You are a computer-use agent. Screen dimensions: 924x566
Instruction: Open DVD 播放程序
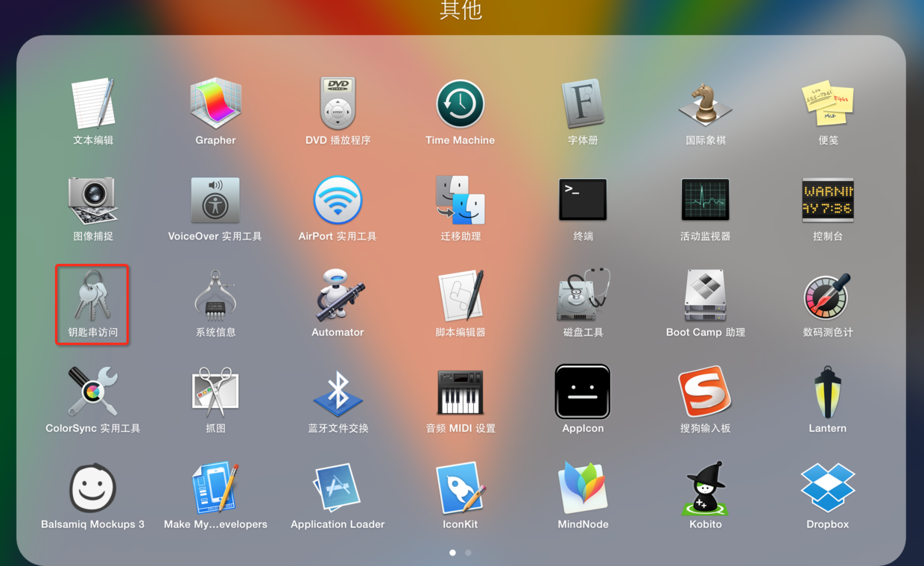pos(338,104)
